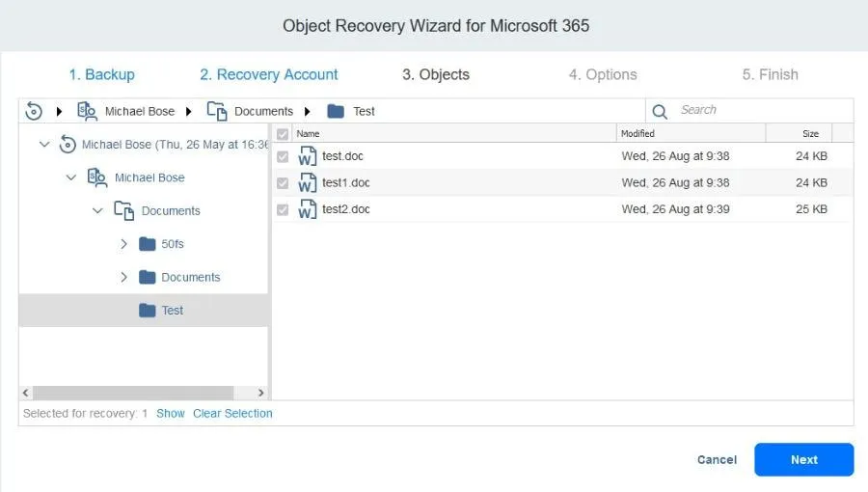Click the Documents icon in breadcrumb path
The image size is (868, 492).
pos(217,111)
